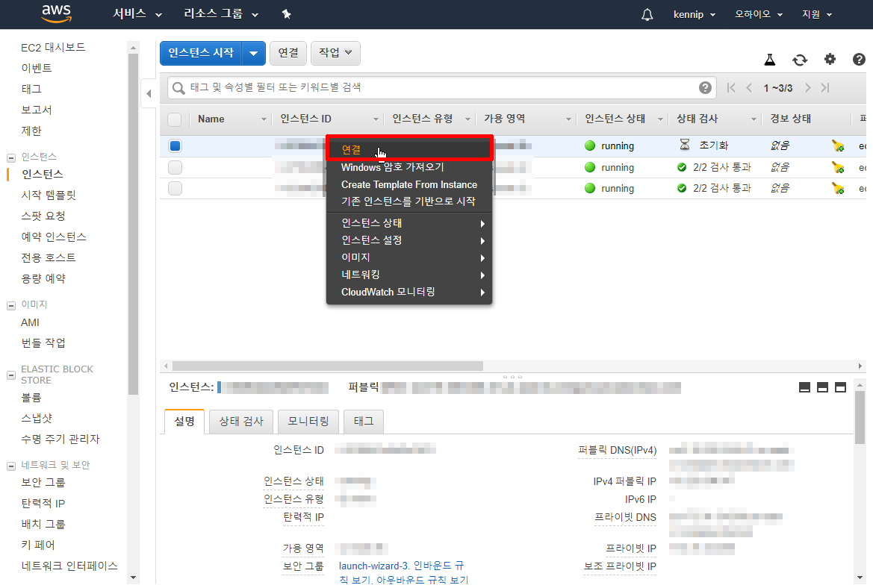873x588 pixels.
Task: Open the 인스턴스 설정 submenu
Action: click(x=409, y=240)
